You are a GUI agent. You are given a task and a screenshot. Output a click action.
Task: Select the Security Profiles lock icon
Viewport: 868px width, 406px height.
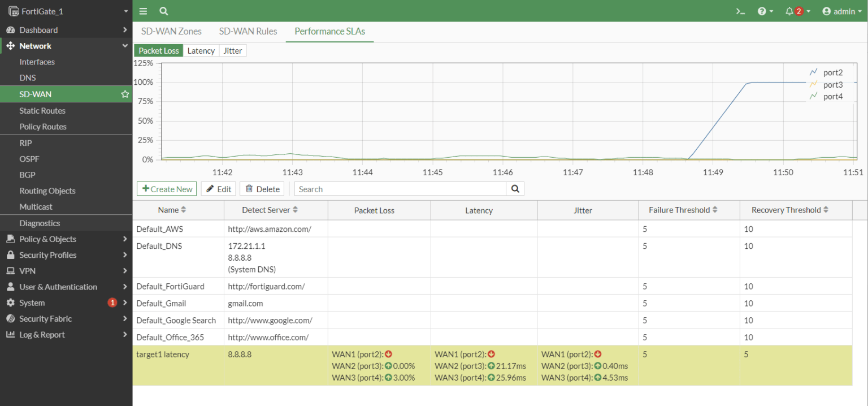[x=11, y=255]
